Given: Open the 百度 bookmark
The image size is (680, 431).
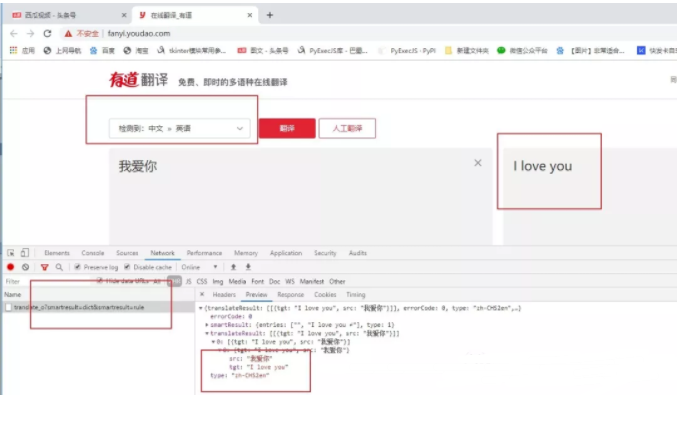Looking at the screenshot, I should pyautogui.click(x=102, y=51).
